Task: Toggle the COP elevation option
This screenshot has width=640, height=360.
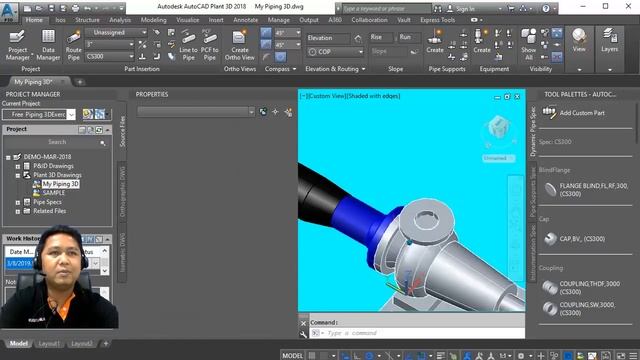Action: click(335, 52)
